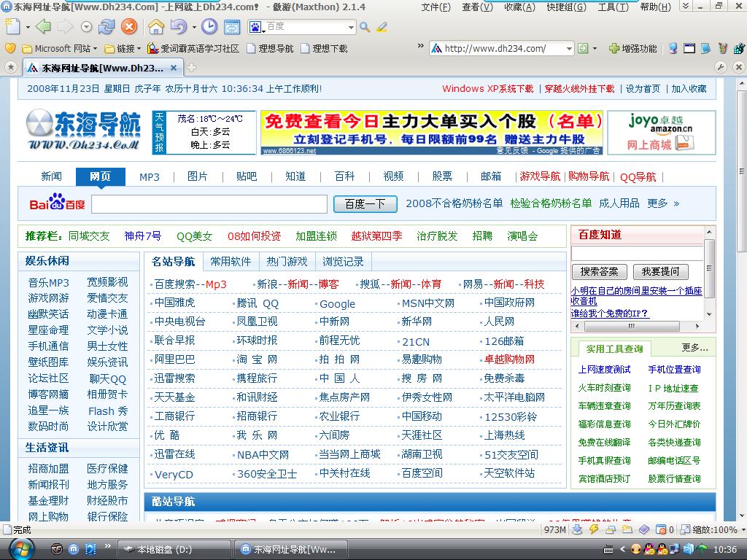This screenshot has width=747, height=560.
Task: Open the 中国雅虎 link
Action: click(x=174, y=303)
